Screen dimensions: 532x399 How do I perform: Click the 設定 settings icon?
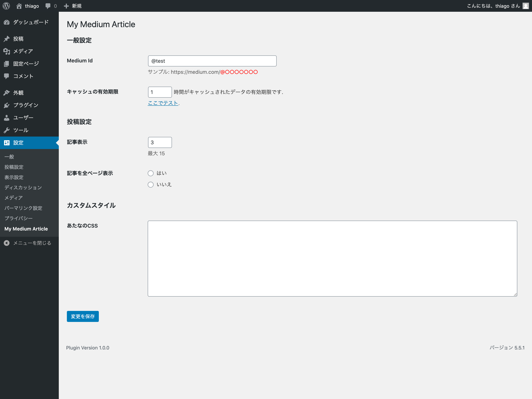click(7, 142)
